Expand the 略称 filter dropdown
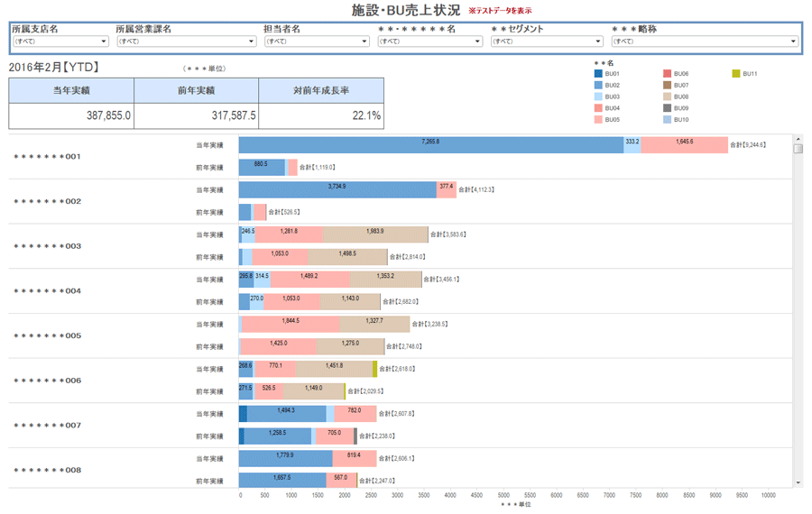The image size is (812, 514). [705, 41]
